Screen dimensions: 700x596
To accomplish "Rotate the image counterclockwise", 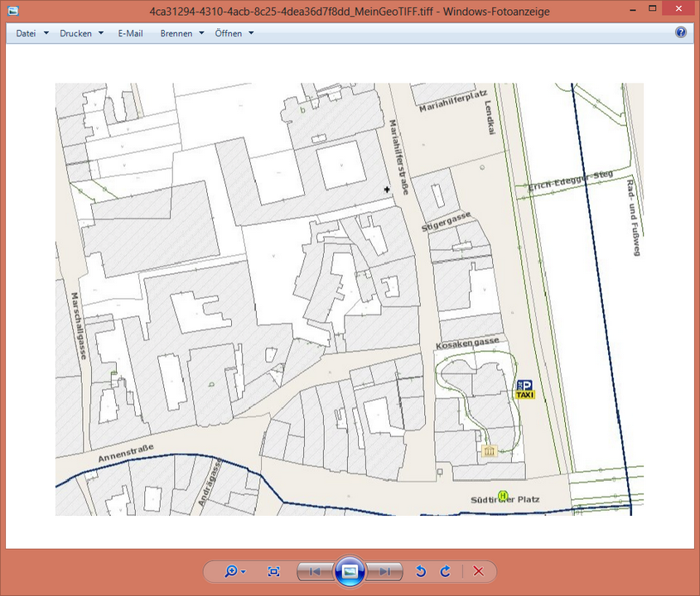I will (421, 571).
